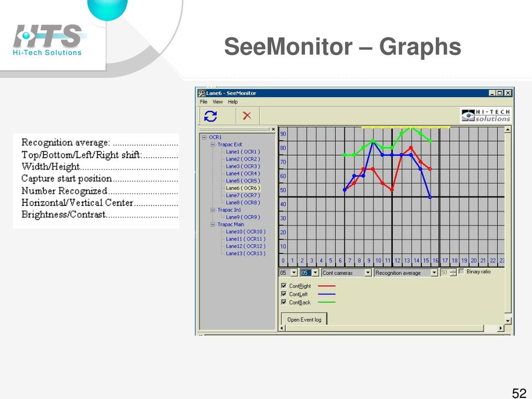Click the red X toolbar icon
Viewport: 532px width, 399px height.
coord(247,116)
